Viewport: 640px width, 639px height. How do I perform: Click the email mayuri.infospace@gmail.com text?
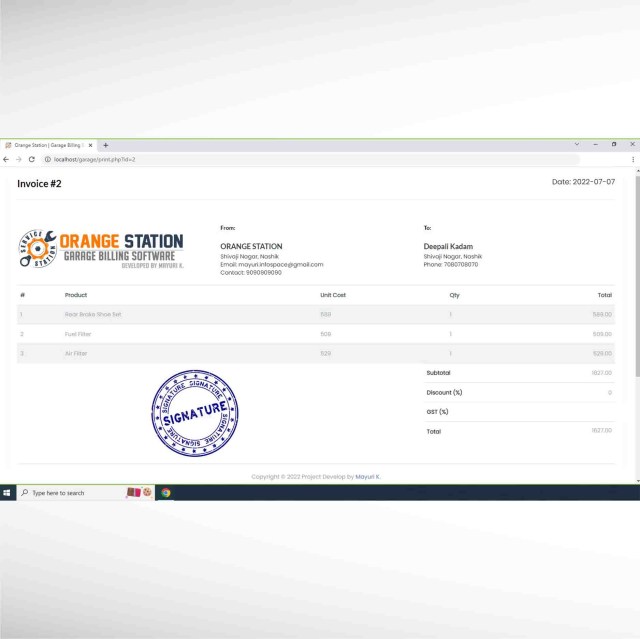pos(272,264)
